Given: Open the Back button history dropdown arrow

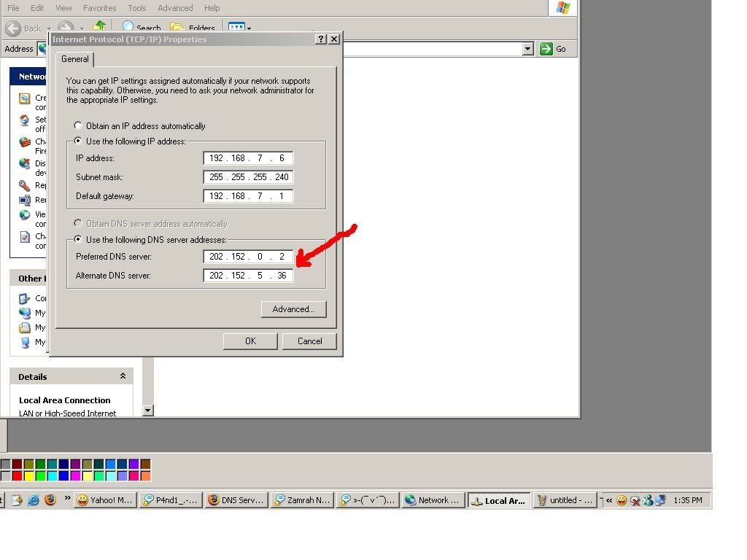Looking at the screenshot, I should pyautogui.click(x=49, y=28).
